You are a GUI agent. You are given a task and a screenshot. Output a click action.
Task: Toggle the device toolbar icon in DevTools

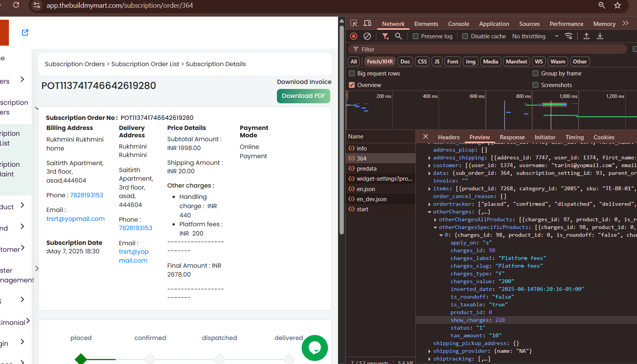pyautogui.click(x=367, y=23)
